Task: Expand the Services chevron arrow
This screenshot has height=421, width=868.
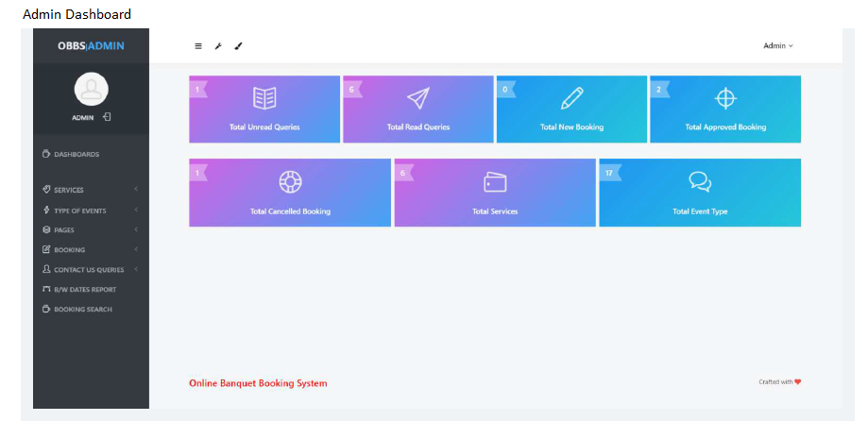Action: pos(136,189)
